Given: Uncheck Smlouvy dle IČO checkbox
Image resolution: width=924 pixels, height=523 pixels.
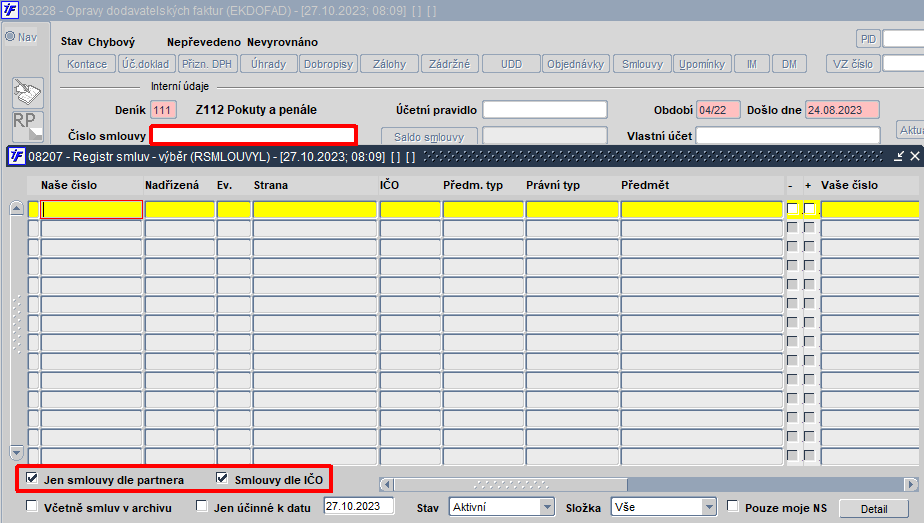Looking at the screenshot, I should click(x=222, y=478).
